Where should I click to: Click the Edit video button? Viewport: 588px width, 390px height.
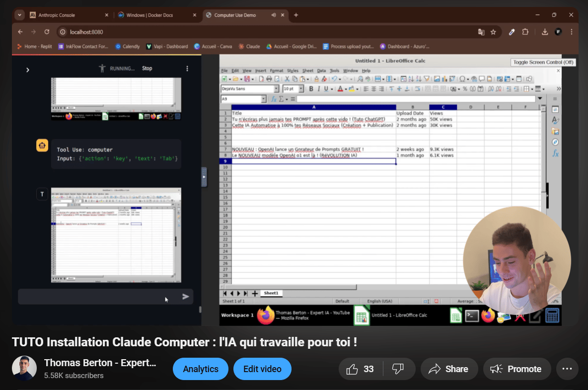262,369
